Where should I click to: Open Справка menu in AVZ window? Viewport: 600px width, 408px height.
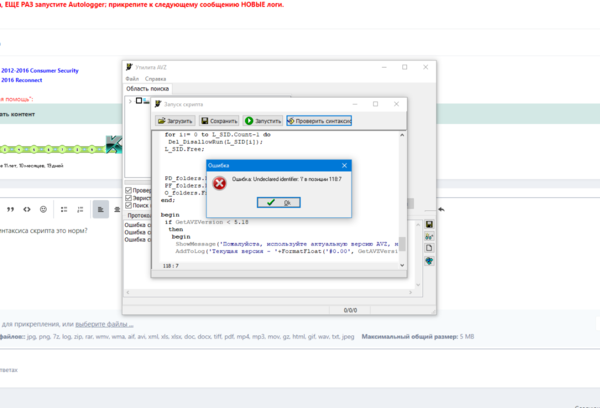155,78
